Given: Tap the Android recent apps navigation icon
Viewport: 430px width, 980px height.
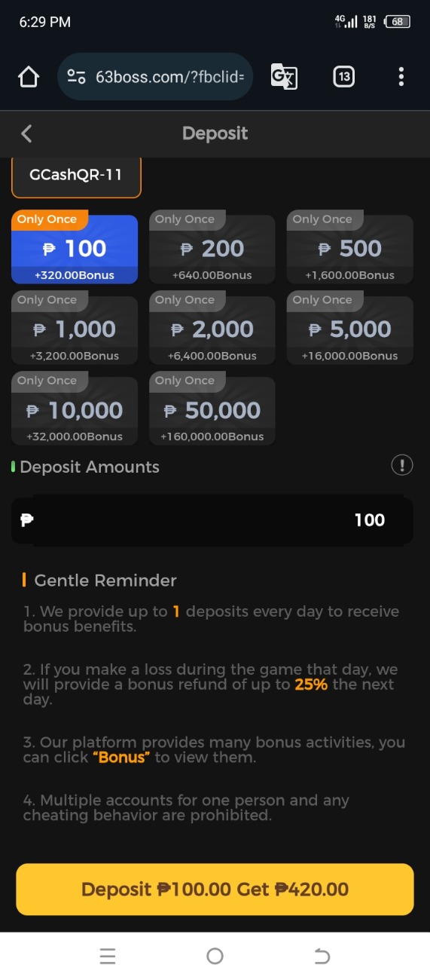Looking at the screenshot, I should click(x=108, y=957).
